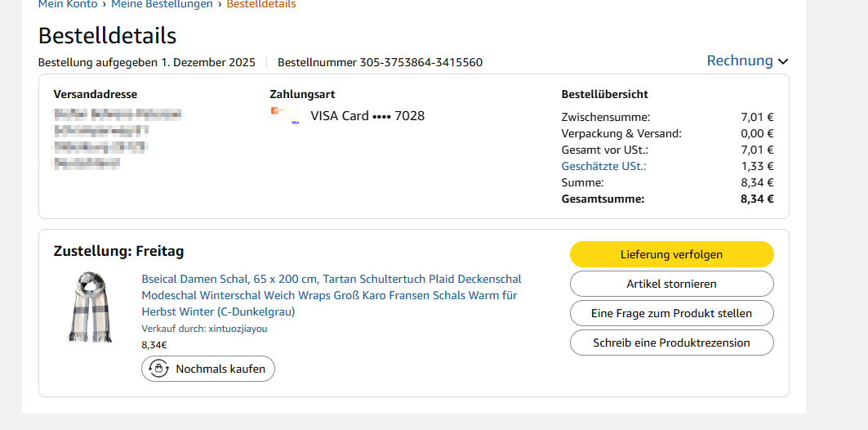Open the Rechnung dropdown
Image resolution: width=868 pixels, height=430 pixels.
point(740,60)
